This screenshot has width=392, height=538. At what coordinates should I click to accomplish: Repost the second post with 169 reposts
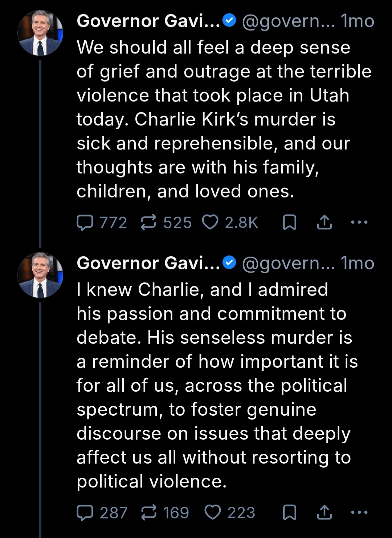(x=148, y=513)
